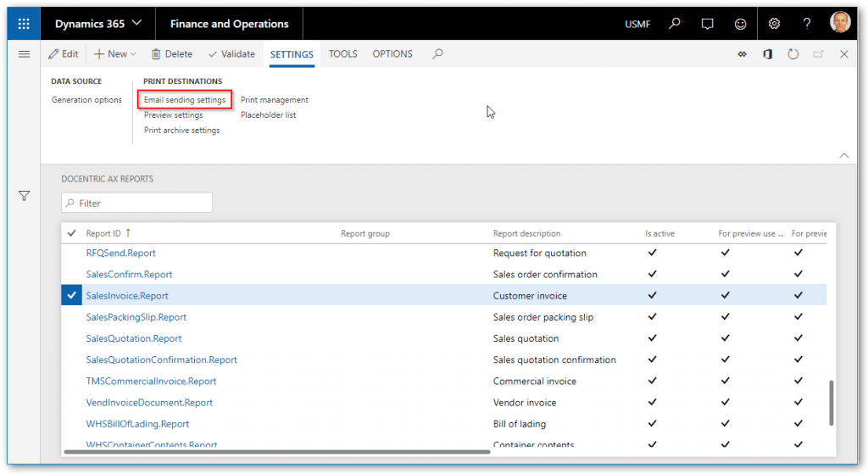The image size is (868, 474).
Task: Open the RFQSend.Report link
Action: coord(120,253)
